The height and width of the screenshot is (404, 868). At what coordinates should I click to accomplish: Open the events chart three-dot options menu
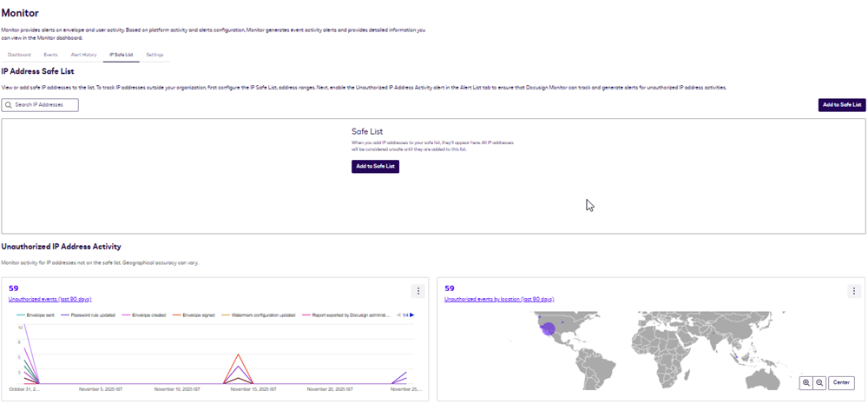coord(418,291)
